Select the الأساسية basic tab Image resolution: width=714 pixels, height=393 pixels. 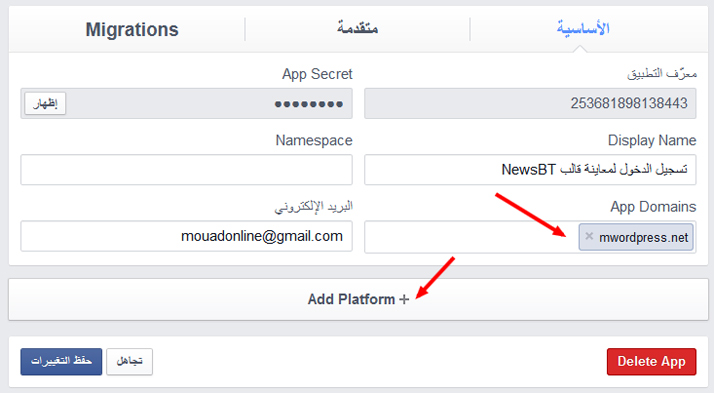[x=583, y=28]
